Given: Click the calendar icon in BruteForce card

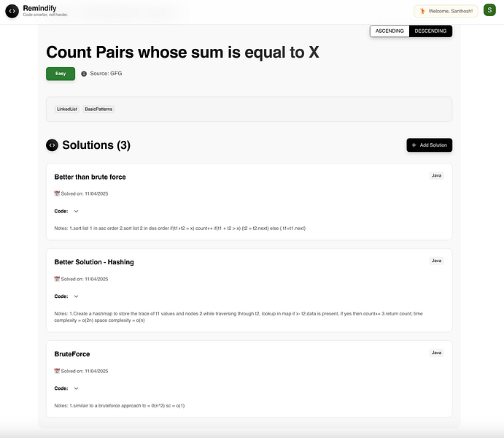Looking at the screenshot, I should pos(57,371).
